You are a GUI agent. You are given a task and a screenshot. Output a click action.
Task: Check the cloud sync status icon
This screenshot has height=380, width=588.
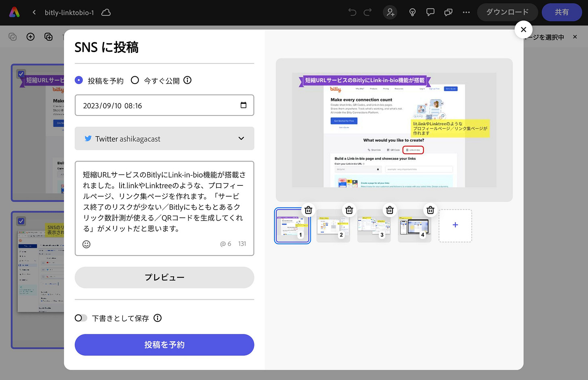pos(106,13)
